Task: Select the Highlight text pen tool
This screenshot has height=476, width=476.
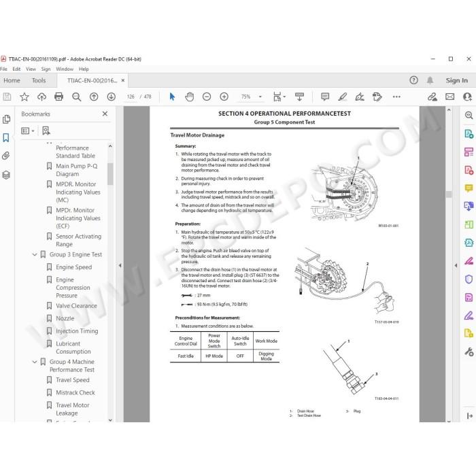Action: (343, 97)
